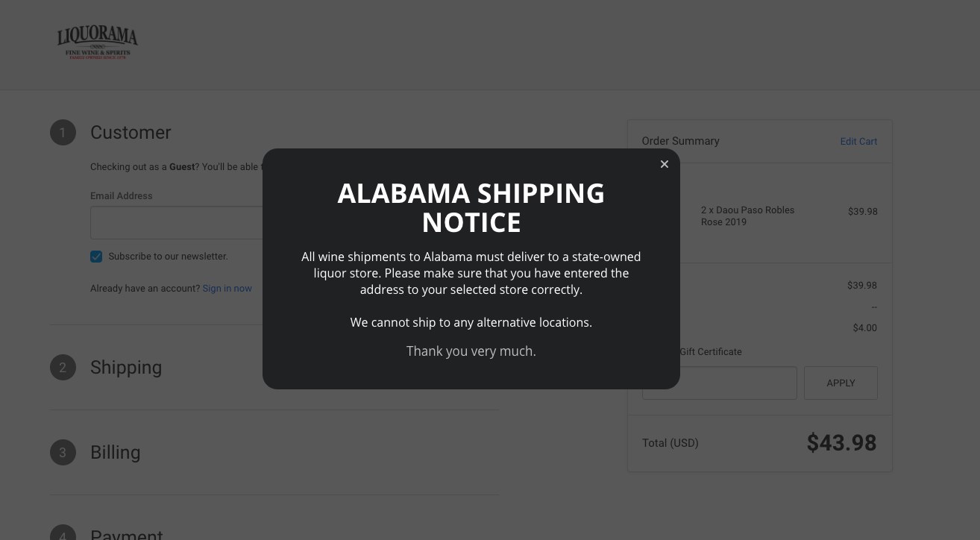Click the Customer section heading
This screenshot has width=980, height=540.
[x=131, y=133]
